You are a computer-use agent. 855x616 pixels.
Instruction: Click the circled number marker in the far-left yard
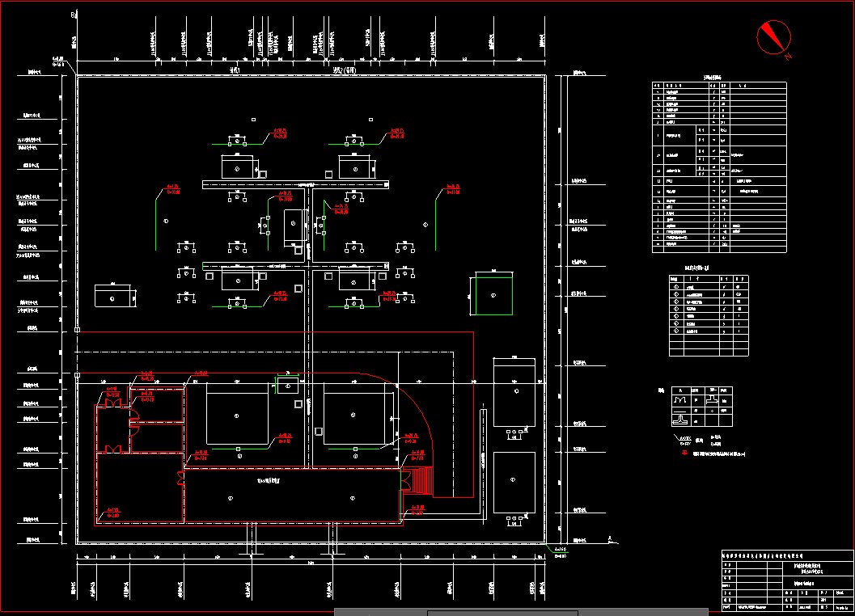[166, 221]
